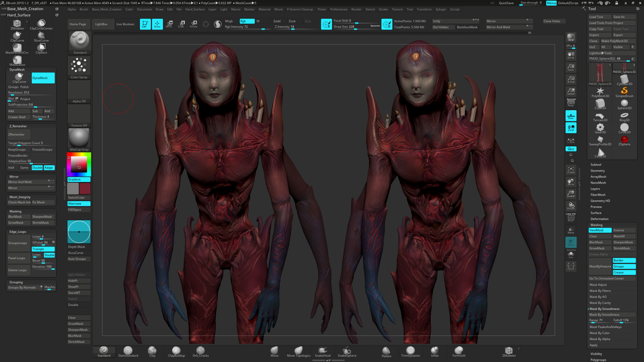The image size is (644, 362).
Task: Open the MatCap Gray material picker
Action: (79, 140)
